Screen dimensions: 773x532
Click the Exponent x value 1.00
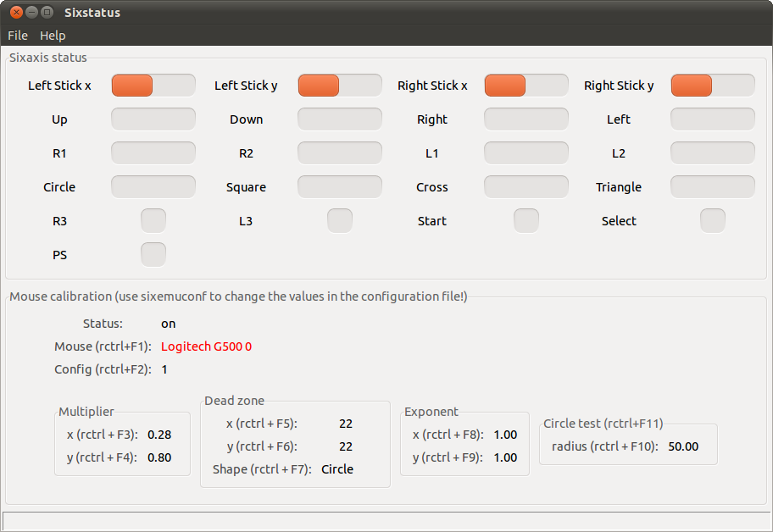pos(505,435)
